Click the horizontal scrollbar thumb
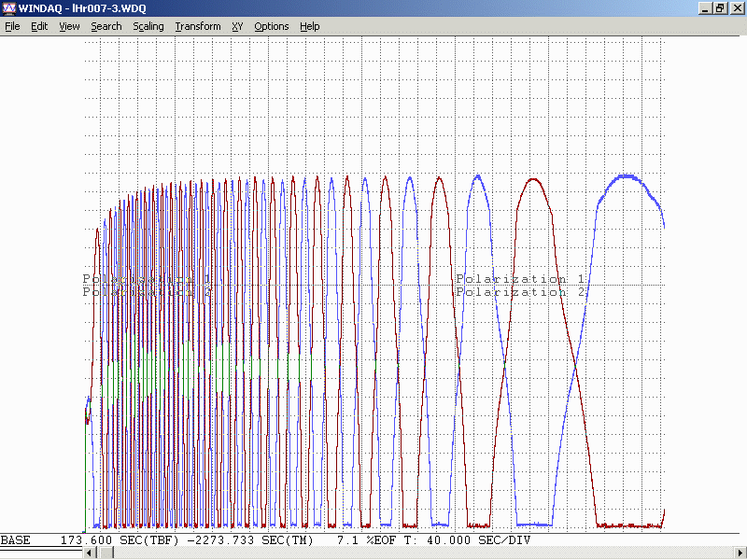This screenshot has height=560, width=747. point(105,553)
